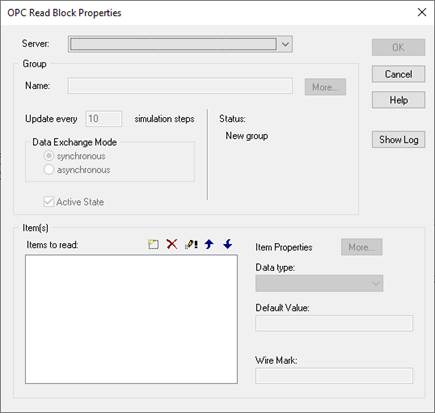Click the add new item icon

click(153, 244)
